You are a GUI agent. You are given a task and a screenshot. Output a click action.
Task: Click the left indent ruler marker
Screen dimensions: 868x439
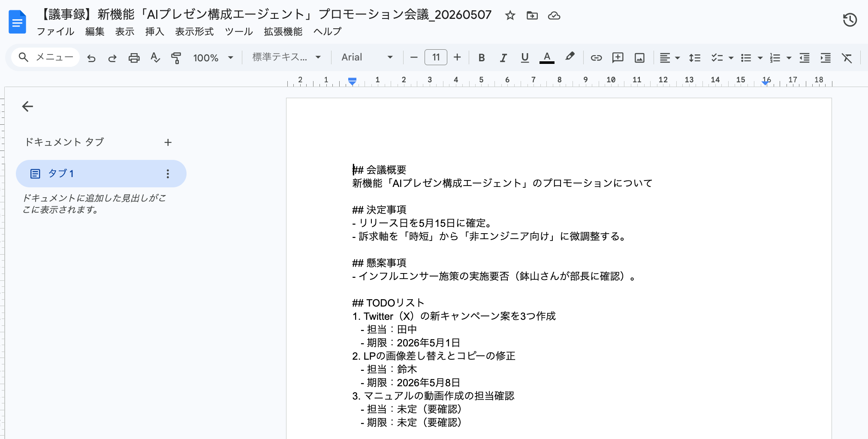352,81
